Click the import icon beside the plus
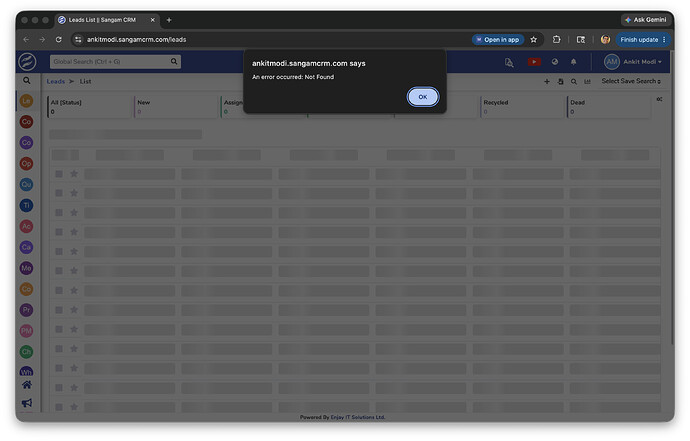This screenshot has width=690, height=441. coord(560,81)
